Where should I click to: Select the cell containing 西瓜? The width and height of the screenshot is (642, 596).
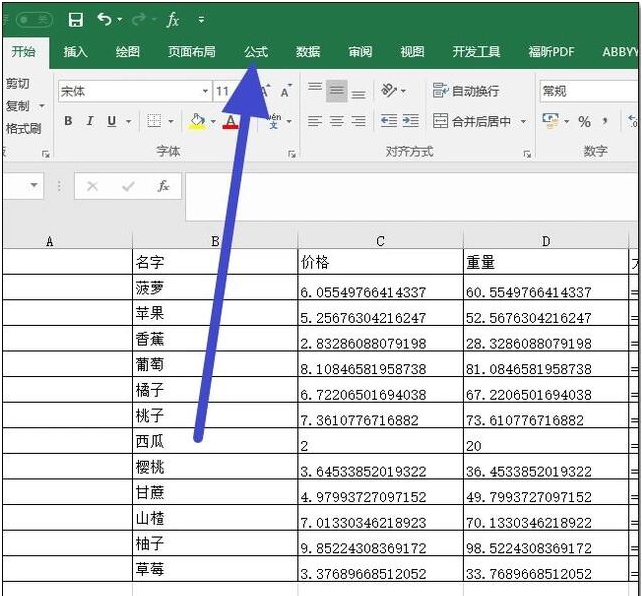214,441
